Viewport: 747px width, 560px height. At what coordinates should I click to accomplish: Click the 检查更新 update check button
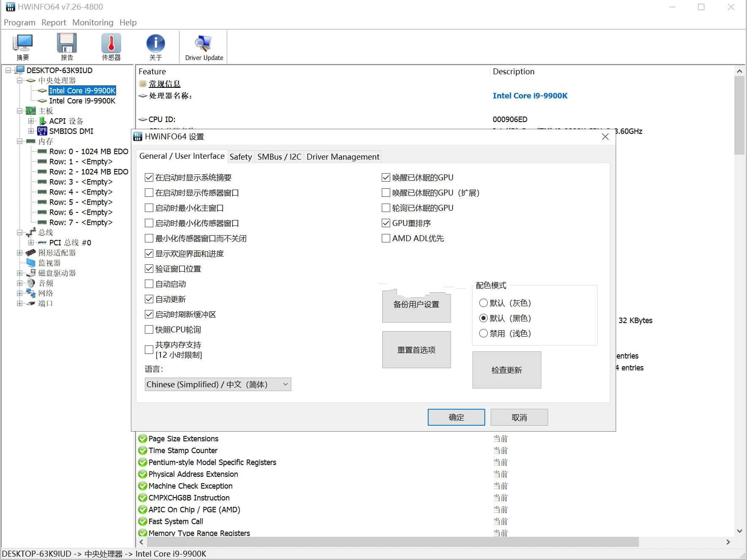coord(507,370)
